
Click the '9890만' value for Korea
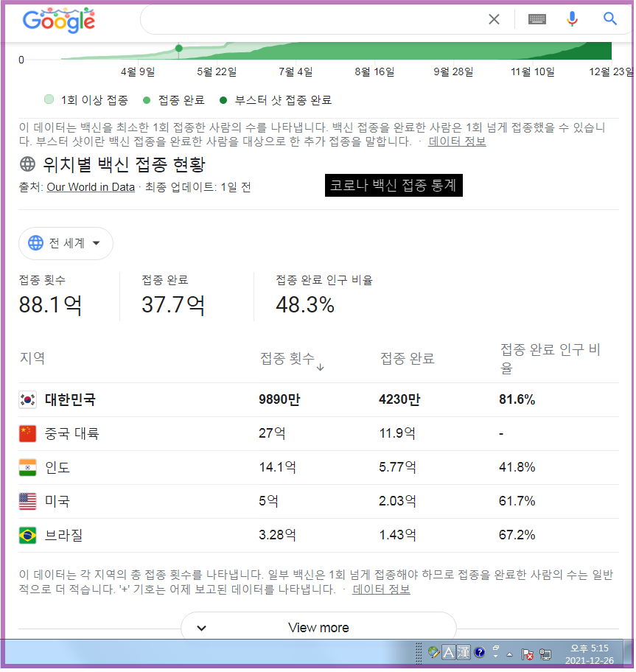(x=280, y=400)
